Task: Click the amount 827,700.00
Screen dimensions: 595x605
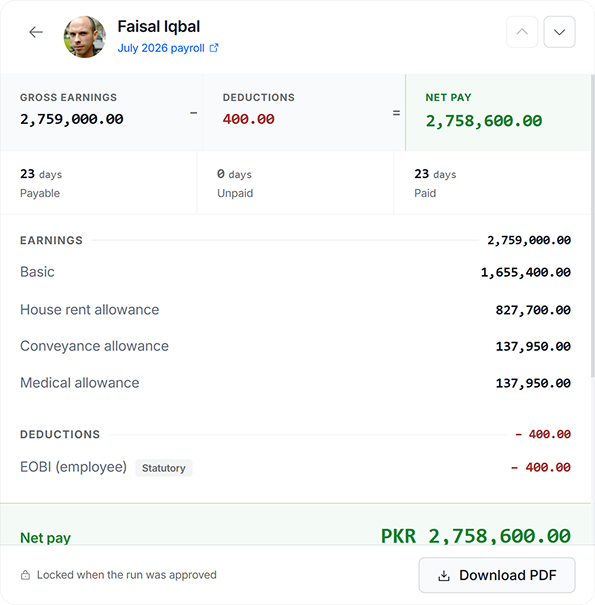Action: point(533,310)
